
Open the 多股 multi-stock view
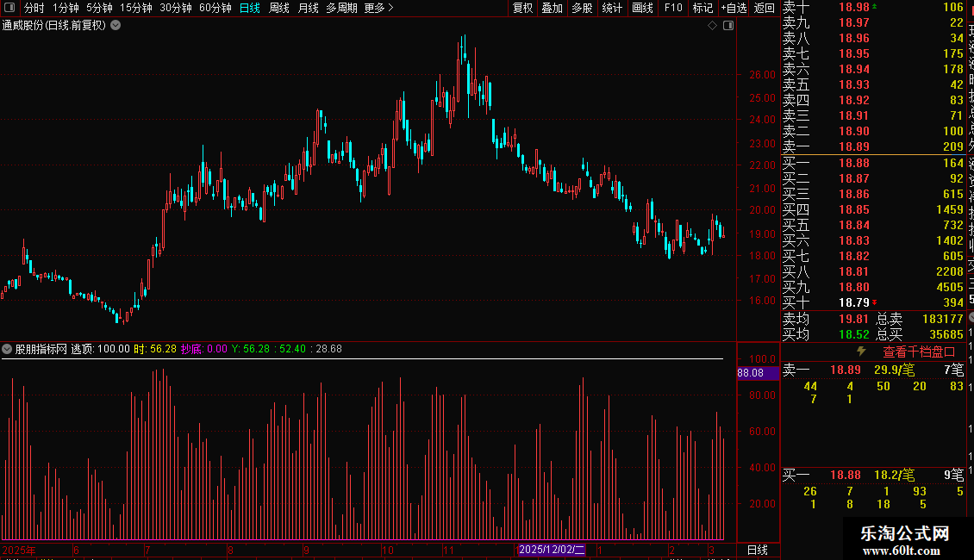tap(582, 8)
